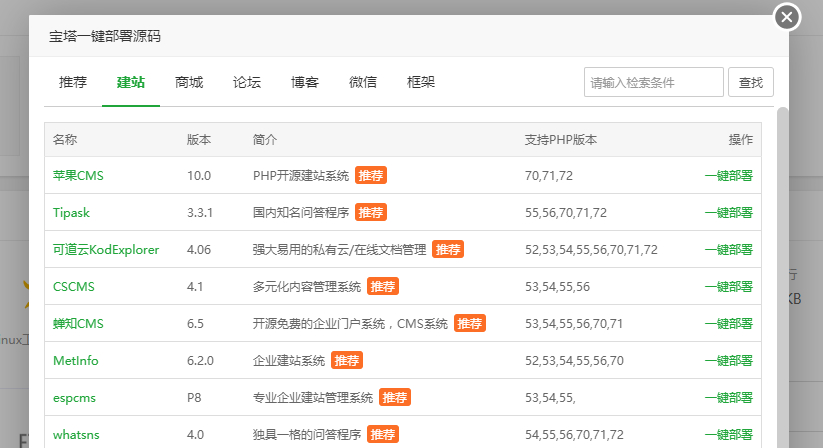This screenshot has width=823, height=448.
Task: Click the 查找 search button
Action: click(x=751, y=82)
